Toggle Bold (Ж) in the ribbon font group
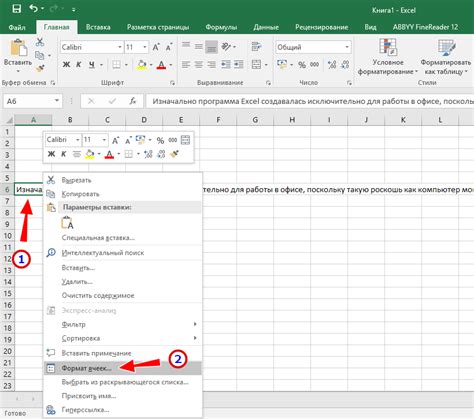The width and height of the screenshot is (474, 419). (x=66, y=65)
